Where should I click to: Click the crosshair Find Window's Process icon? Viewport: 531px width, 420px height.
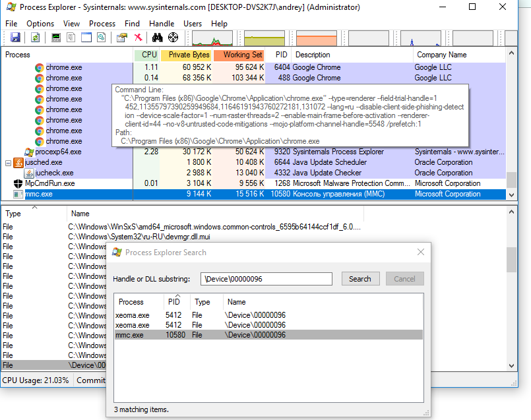click(173, 38)
